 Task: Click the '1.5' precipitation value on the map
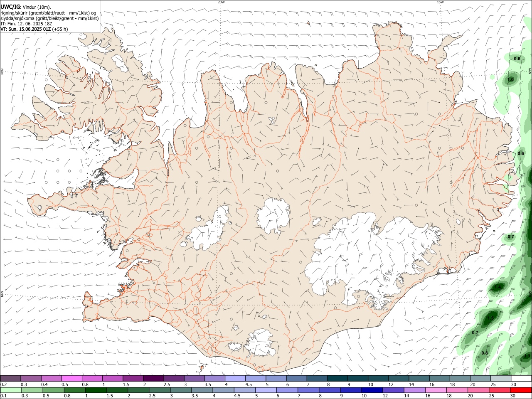tap(490, 318)
